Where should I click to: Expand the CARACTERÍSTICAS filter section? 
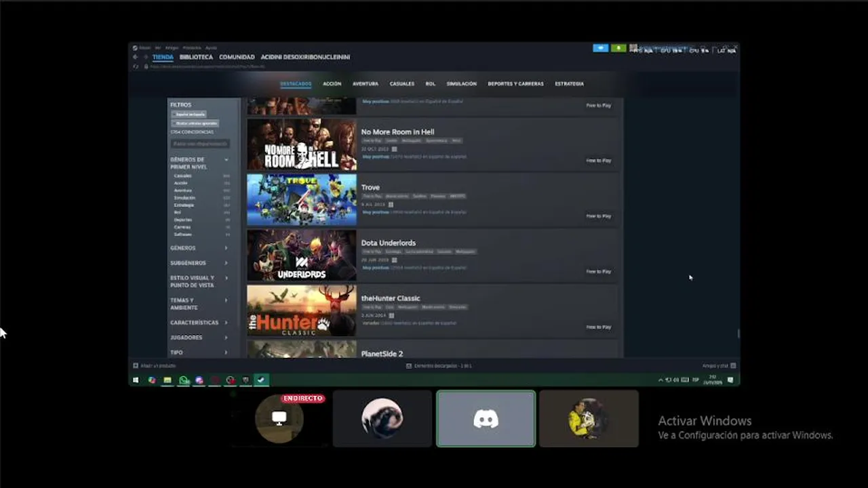point(199,323)
